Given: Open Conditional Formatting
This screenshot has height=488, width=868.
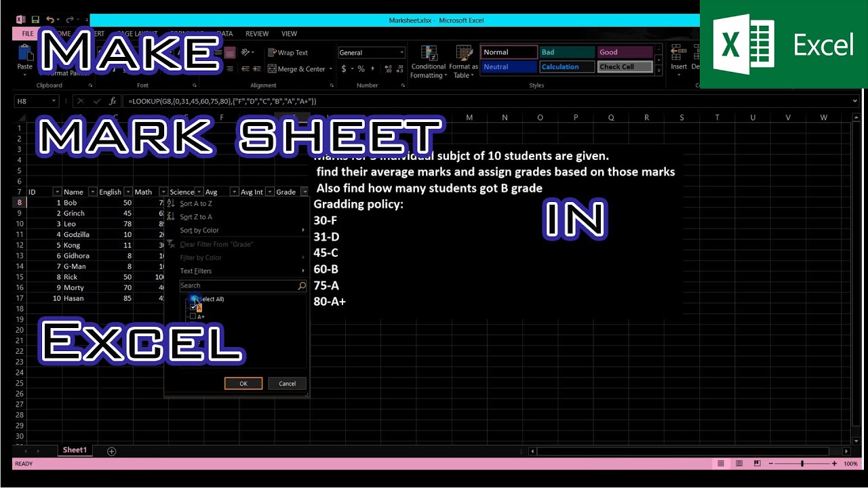Looking at the screenshot, I should click(429, 62).
